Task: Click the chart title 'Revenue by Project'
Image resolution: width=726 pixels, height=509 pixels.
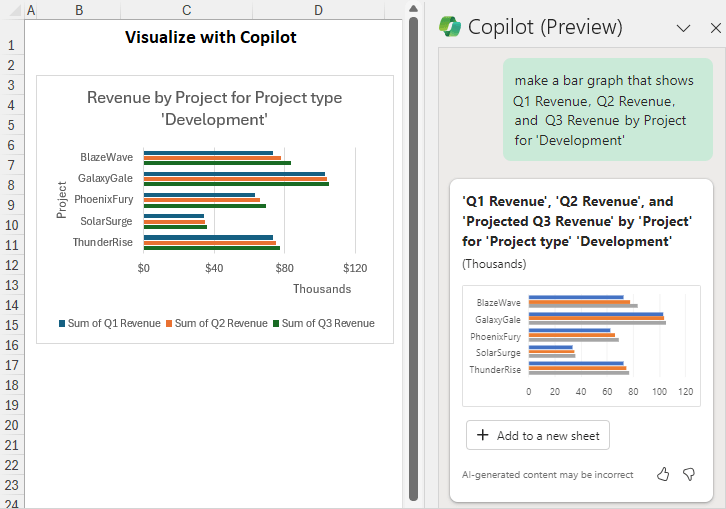Action: click(214, 108)
